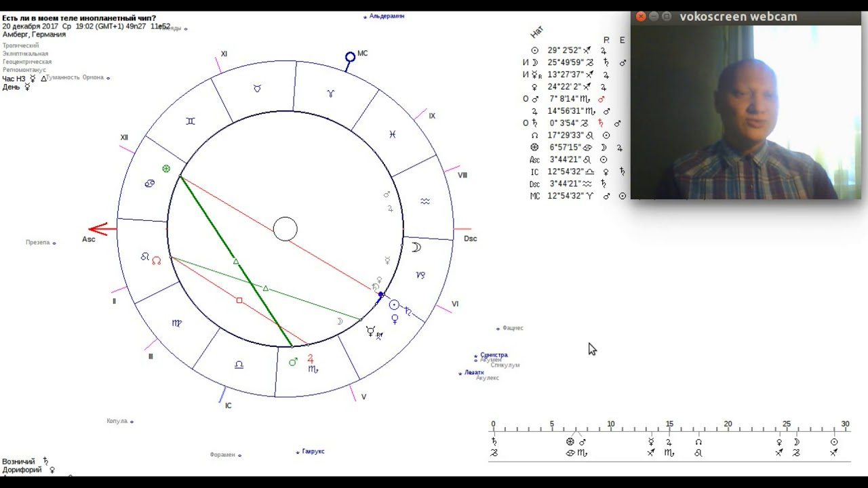
Task: Select the large Moon crescent near Dsc
Action: (x=416, y=247)
